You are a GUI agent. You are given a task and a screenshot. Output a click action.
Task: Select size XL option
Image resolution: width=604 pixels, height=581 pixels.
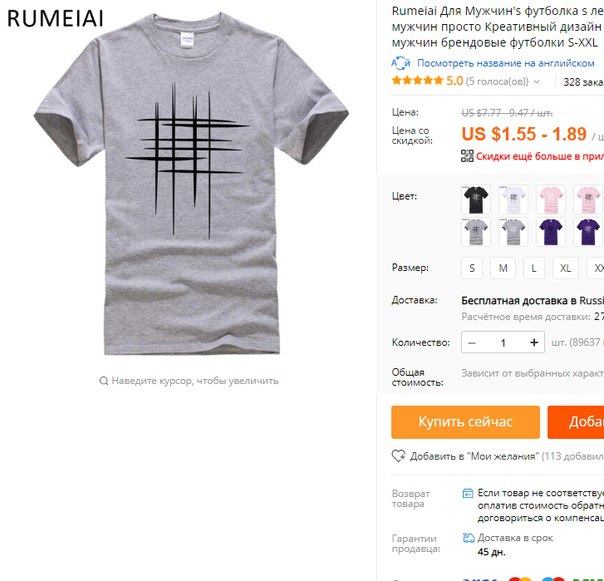coord(565,268)
